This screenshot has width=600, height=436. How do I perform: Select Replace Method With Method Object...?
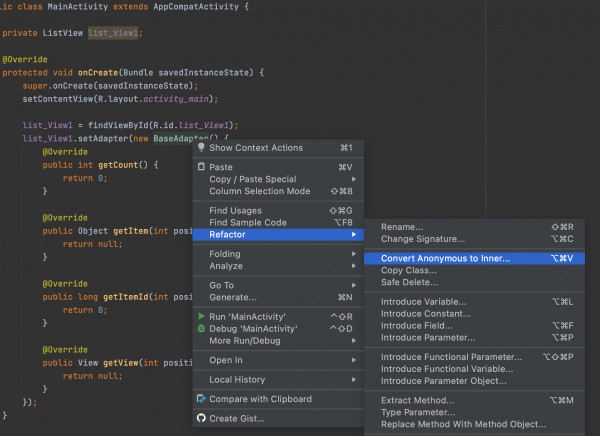click(x=474, y=424)
